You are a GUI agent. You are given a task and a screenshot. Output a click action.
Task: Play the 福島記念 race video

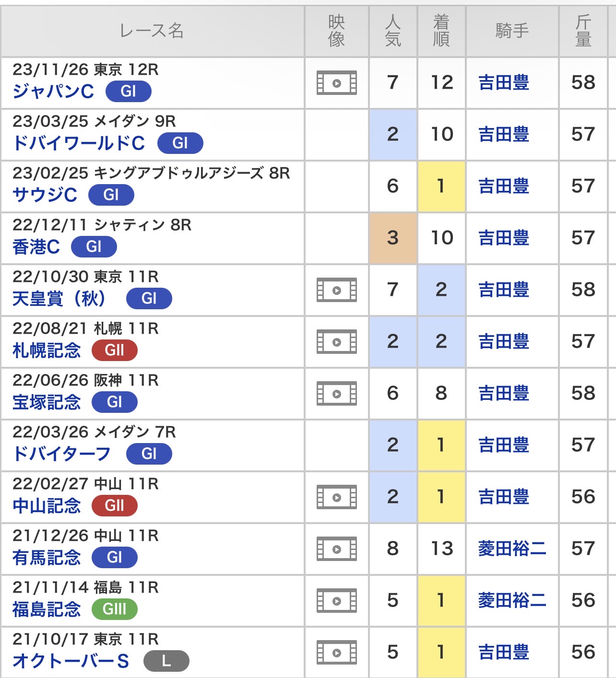tap(336, 601)
